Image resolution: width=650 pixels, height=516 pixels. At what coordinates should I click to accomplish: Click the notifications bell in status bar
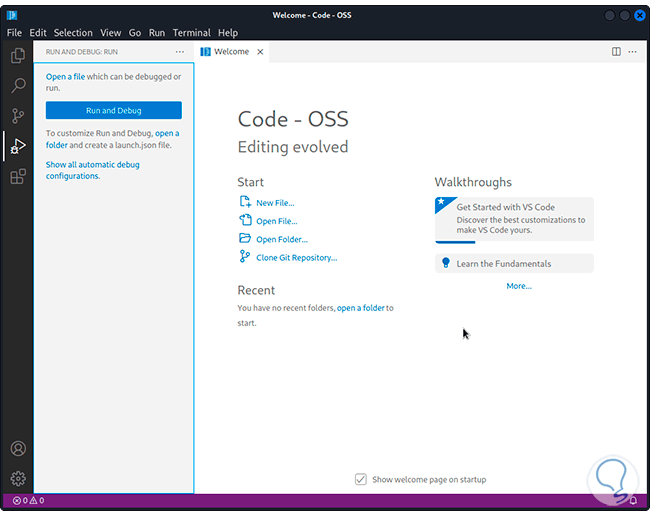[x=632, y=500]
